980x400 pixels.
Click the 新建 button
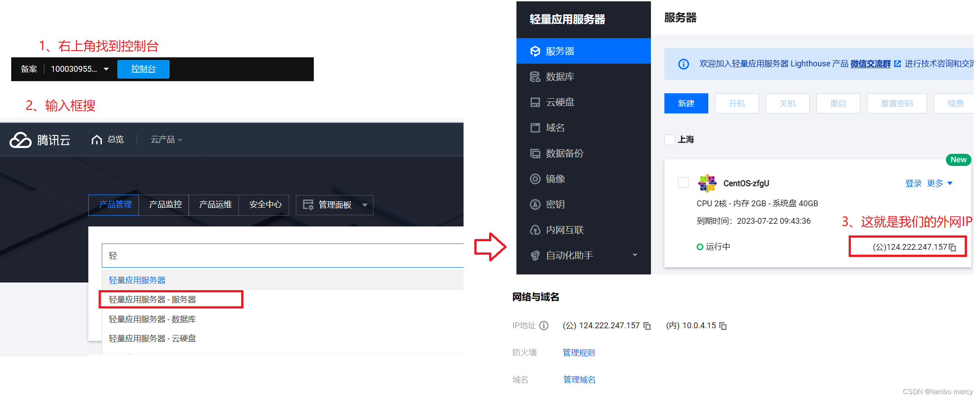[686, 104]
